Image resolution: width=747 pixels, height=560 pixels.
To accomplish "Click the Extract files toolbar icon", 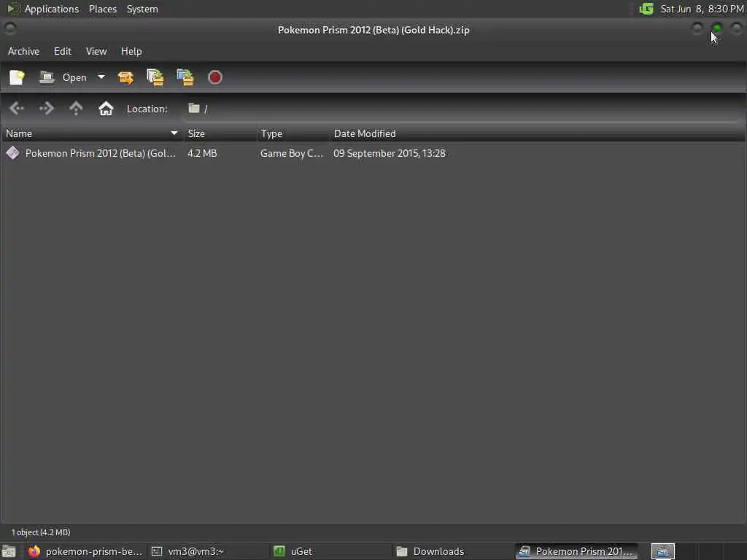I will point(125,77).
